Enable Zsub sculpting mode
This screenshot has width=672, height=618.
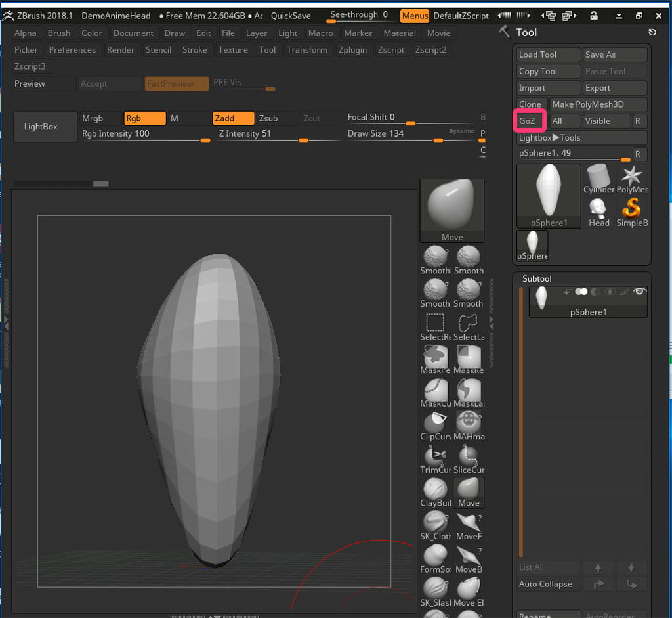(x=276, y=118)
